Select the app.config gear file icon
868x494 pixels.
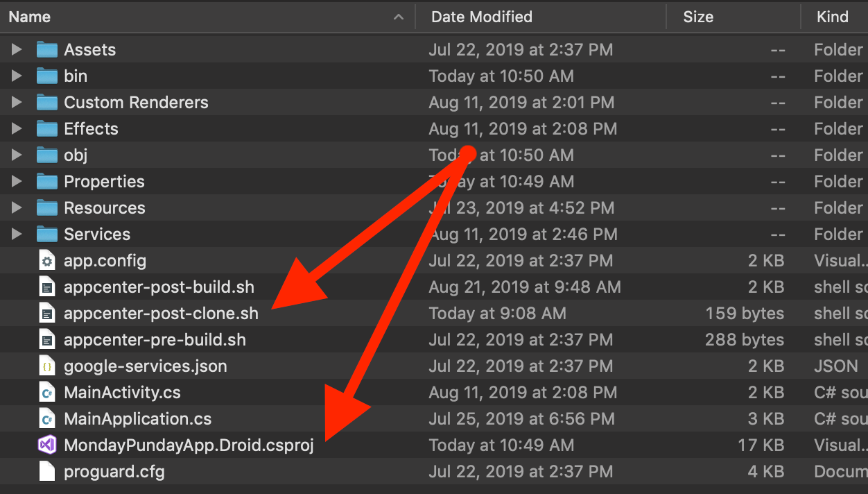coord(47,261)
